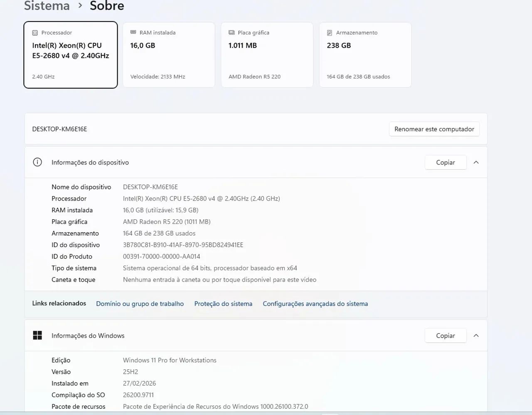Image resolution: width=532 pixels, height=415 pixels.
Task: Click the OS build value 26200.9711
Action: pos(138,395)
